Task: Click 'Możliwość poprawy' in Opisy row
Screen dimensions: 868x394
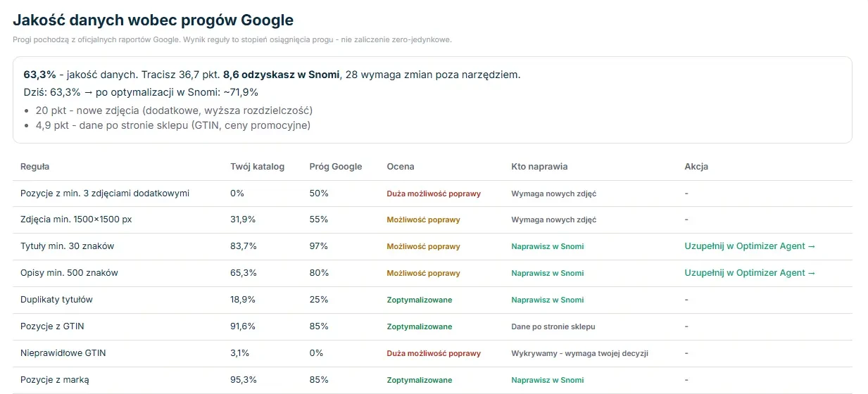Action: click(x=423, y=273)
